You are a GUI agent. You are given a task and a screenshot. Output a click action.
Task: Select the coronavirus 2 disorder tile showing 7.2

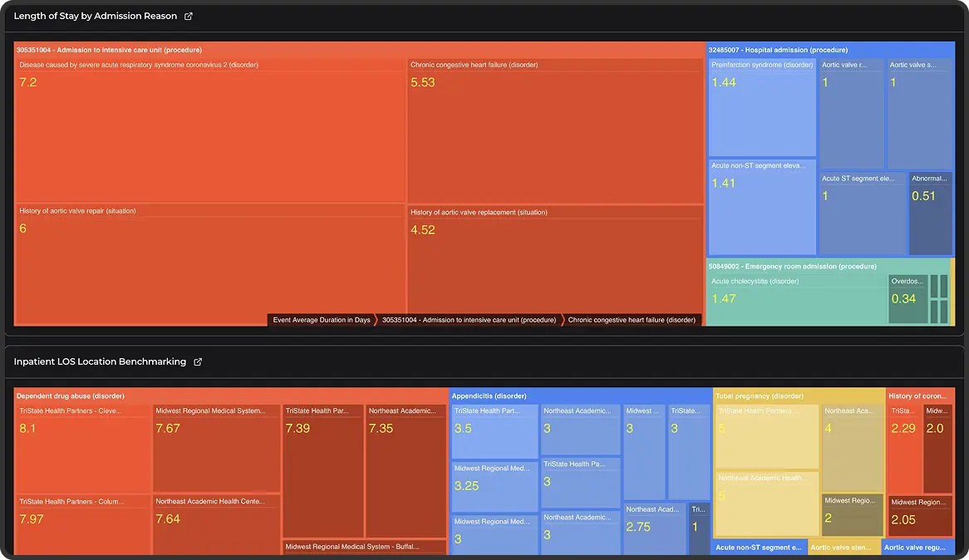coord(209,133)
